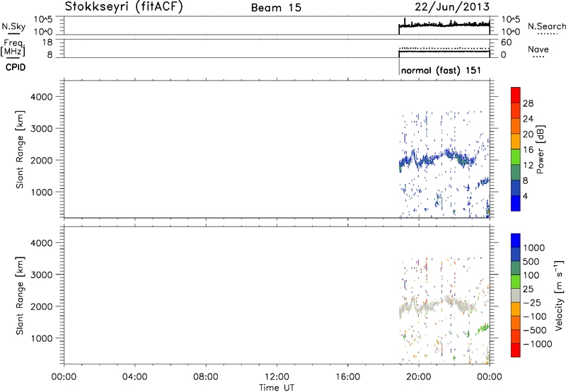Click the "Freq. [MHz]" axis label
This screenshot has height=392, width=566.
pyautogui.click(x=13, y=47)
